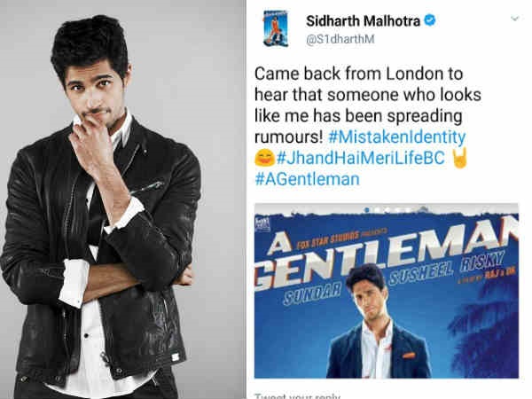Click the smiling face emoji

[264, 158]
